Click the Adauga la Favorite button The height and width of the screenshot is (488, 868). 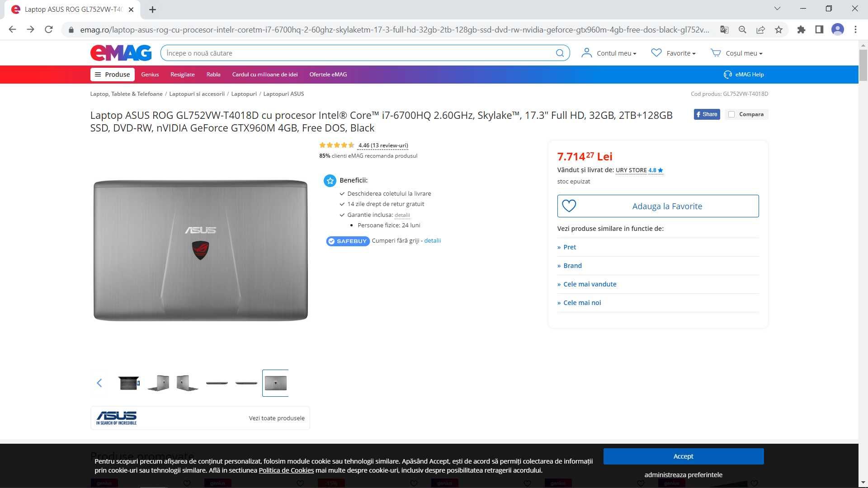658,206
